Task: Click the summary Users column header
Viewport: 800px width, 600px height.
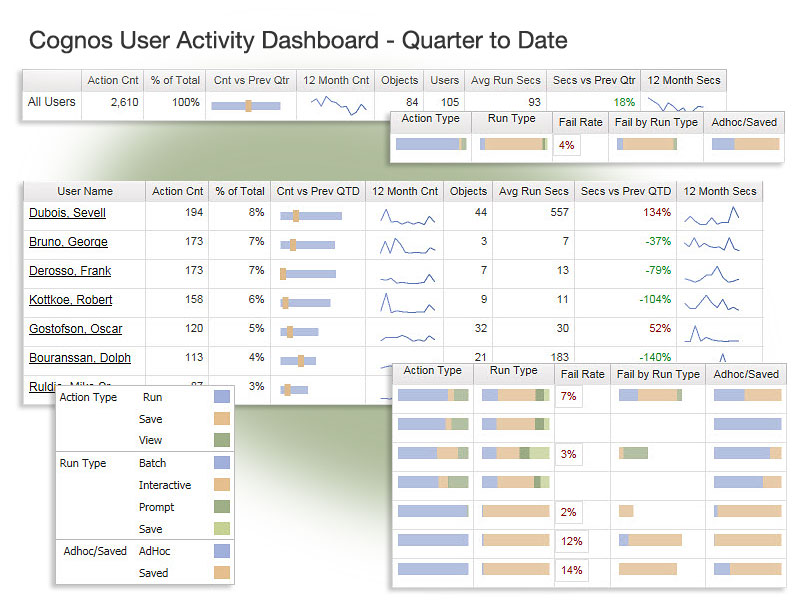Action: (x=444, y=81)
